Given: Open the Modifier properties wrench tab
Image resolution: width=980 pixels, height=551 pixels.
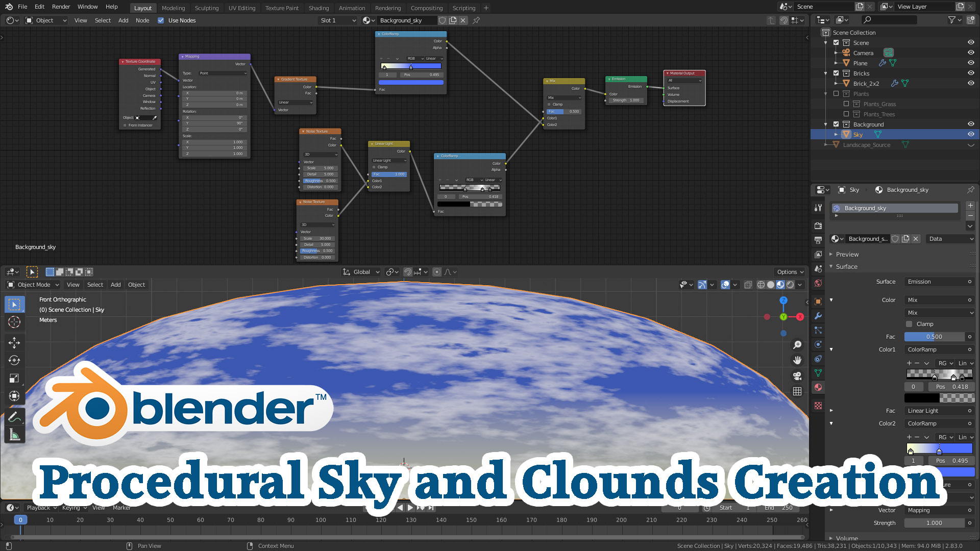Looking at the screenshot, I should coord(818,316).
